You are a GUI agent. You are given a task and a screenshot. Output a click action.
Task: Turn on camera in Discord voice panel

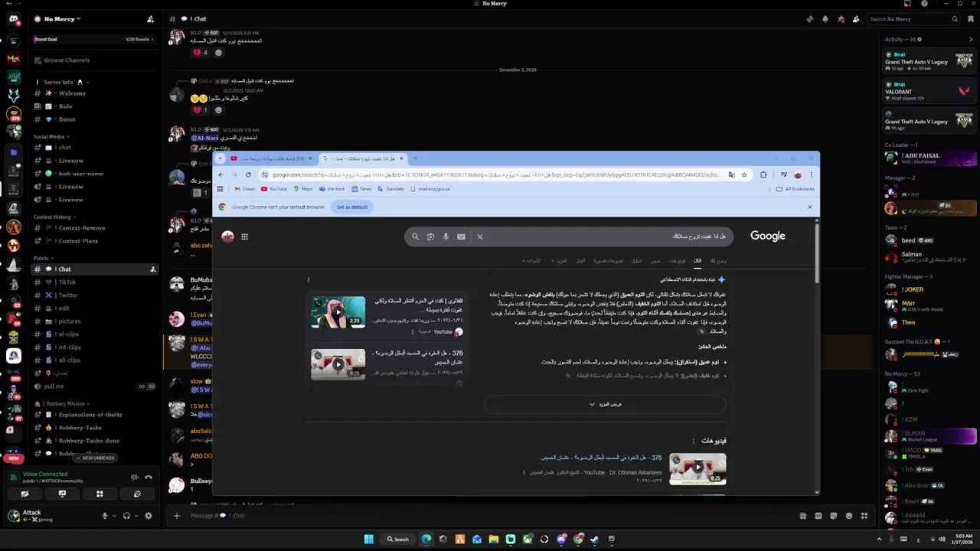point(24,494)
